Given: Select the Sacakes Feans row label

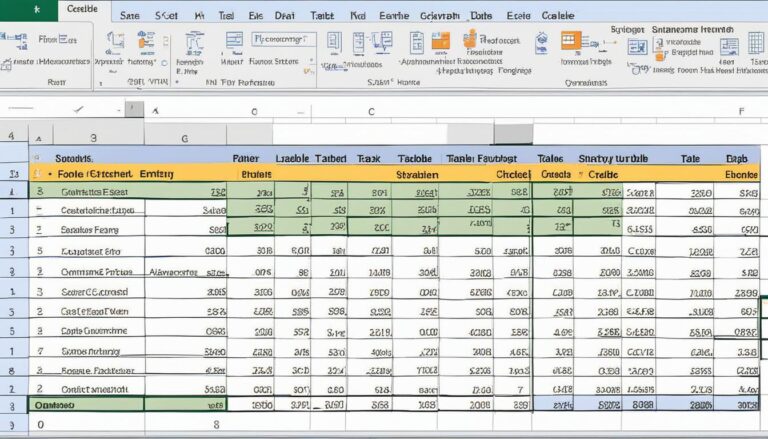Looking at the screenshot, I should coord(90,230).
